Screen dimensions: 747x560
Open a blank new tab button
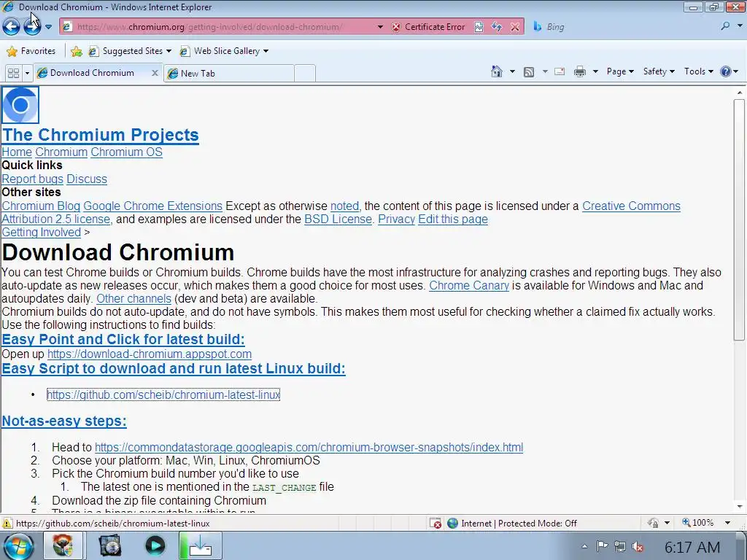click(x=305, y=74)
